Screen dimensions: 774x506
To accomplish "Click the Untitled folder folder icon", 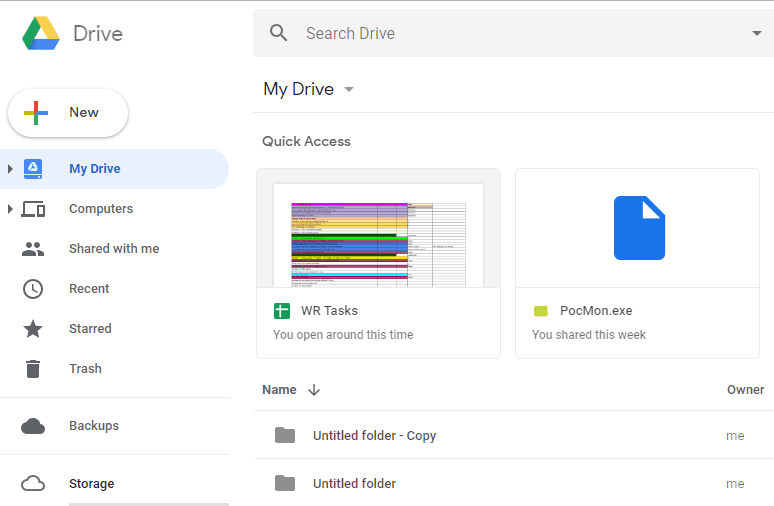I will pyautogui.click(x=285, y=483).
